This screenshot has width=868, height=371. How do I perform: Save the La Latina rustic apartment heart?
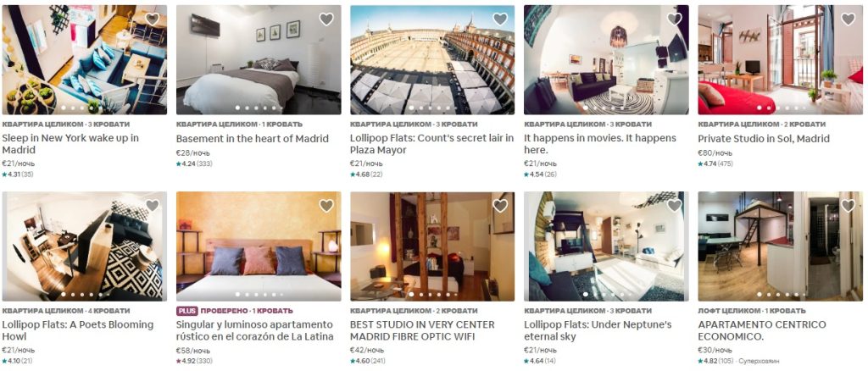point(326,206)
